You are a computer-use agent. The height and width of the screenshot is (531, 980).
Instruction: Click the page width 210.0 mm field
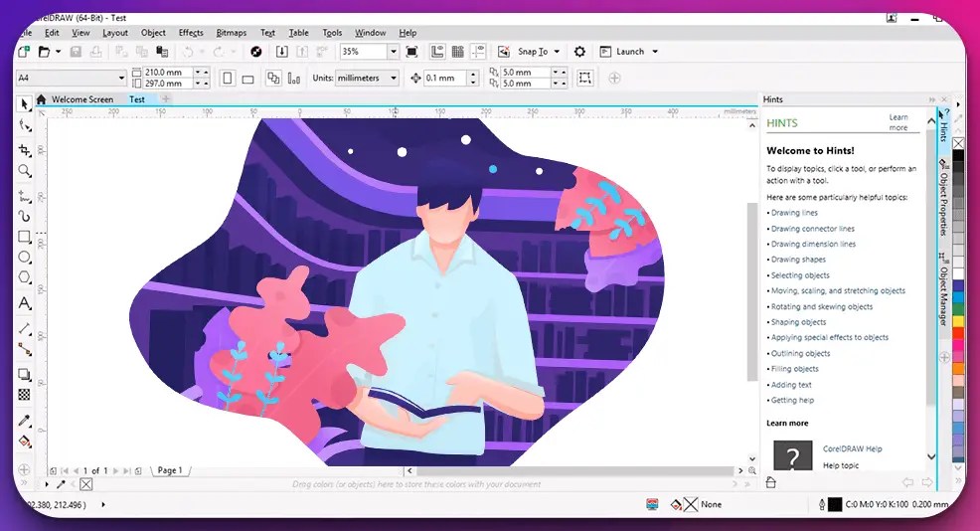tap(168, 72)
